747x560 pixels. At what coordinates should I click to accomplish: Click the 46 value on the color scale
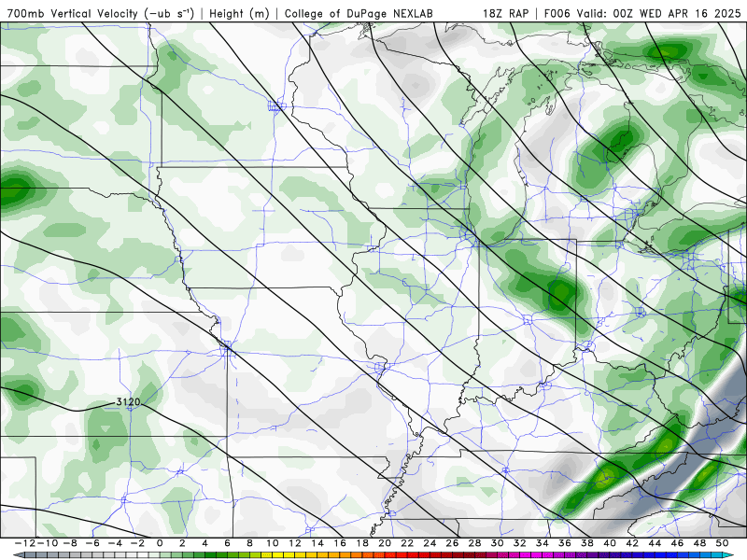677,543
